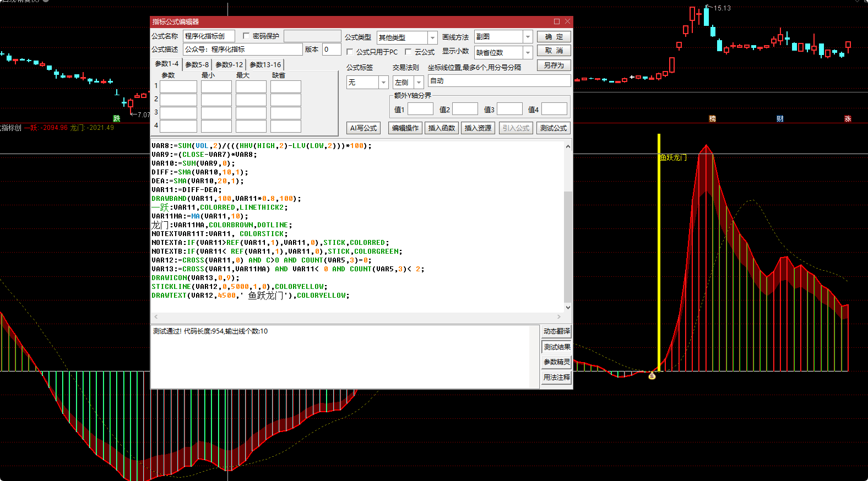Click the code editor scroll-right arrow
Image resolution: width=868 pixels, height=481 pixels.
(x=559, y=317)
